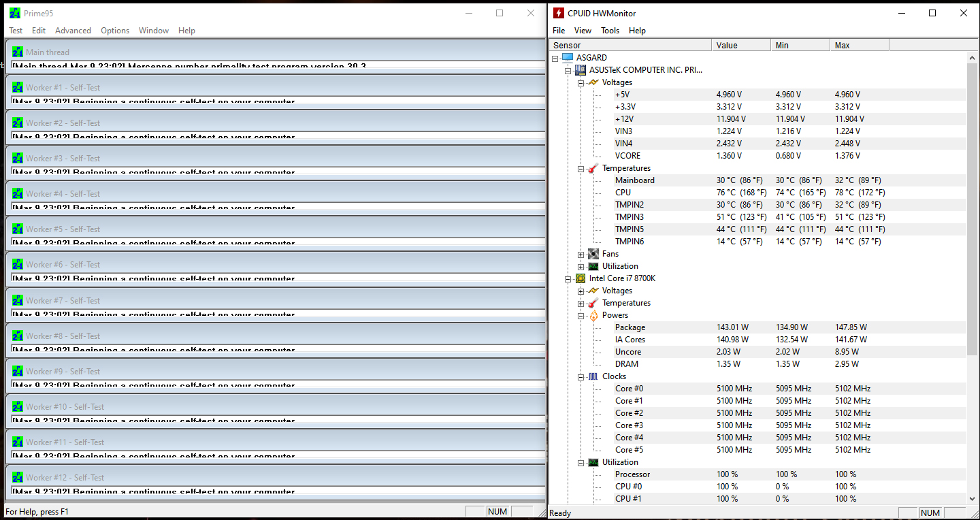Click the Prime95 app icon in title bar
The height and width of the screenshot is (520, 980).
(x=15, y=13)
